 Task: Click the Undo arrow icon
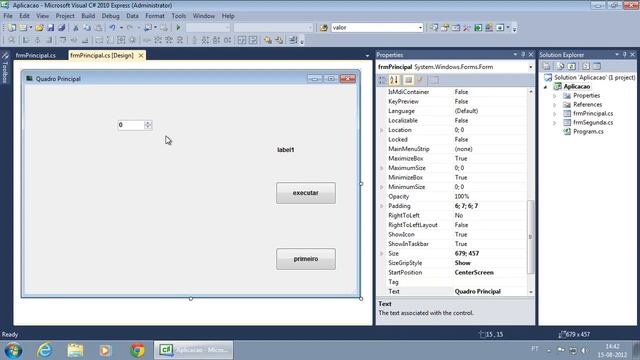coord(112,28)
